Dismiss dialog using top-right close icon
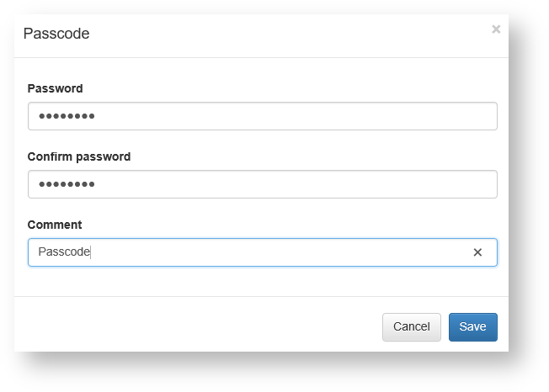Viewport: 549px width, 392px height. coord(496,29)
